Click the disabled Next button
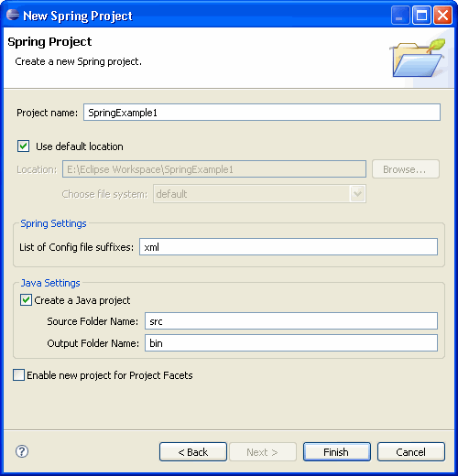This screenshot has height=476, width=458. point(263,452)
